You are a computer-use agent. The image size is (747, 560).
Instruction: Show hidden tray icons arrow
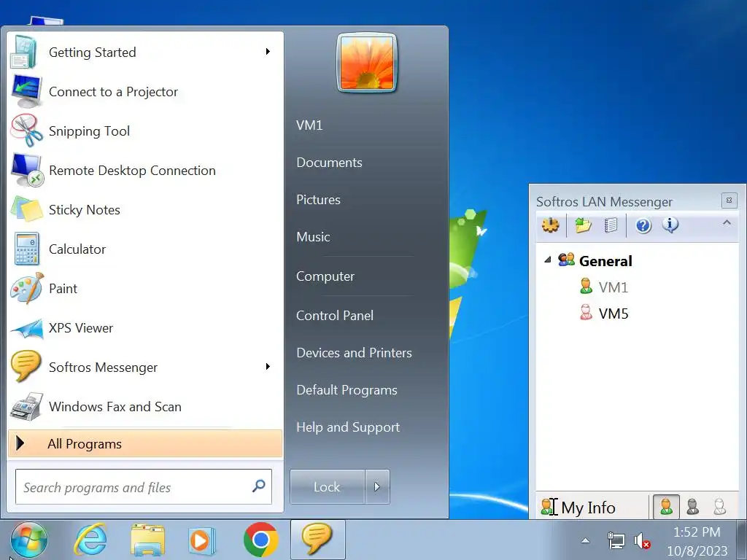point(586,540)
